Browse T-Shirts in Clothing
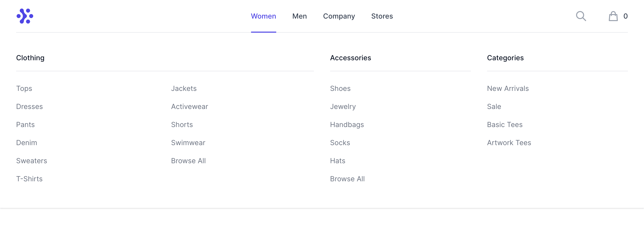The width and height of the screenshot is (644, 233). 29,179
